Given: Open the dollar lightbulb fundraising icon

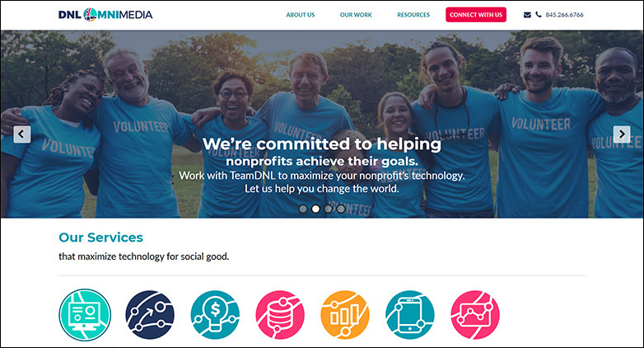Looking at the screenshot, I should pyautogui.click(x=215, y=315).
